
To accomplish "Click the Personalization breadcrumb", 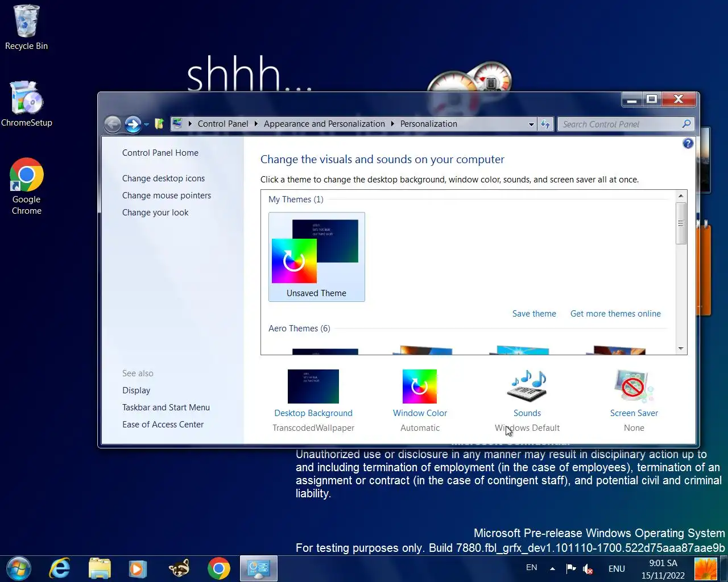I will 429,124.
